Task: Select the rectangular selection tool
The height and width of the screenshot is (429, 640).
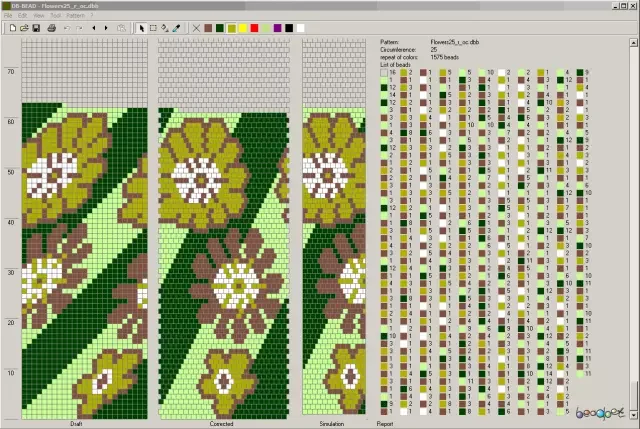Action: coord(153,28)
